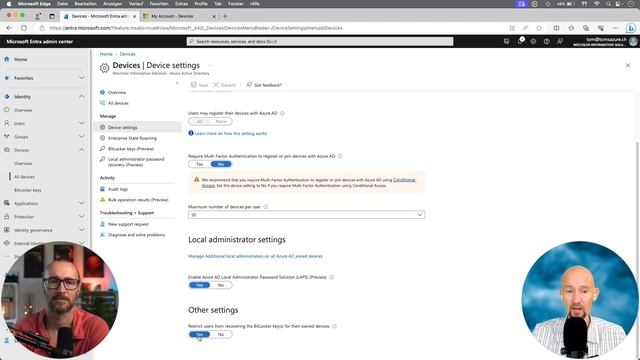This screenshot has height=360, width=640.
Task: Open Local administrator password recovery item
Action: [x=136, y=162]
